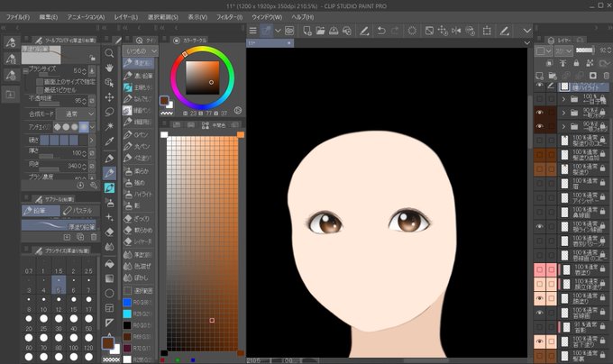
Task: Click the CLIP STUDIO spiral icon in command bar
Action: coord(289,31)
